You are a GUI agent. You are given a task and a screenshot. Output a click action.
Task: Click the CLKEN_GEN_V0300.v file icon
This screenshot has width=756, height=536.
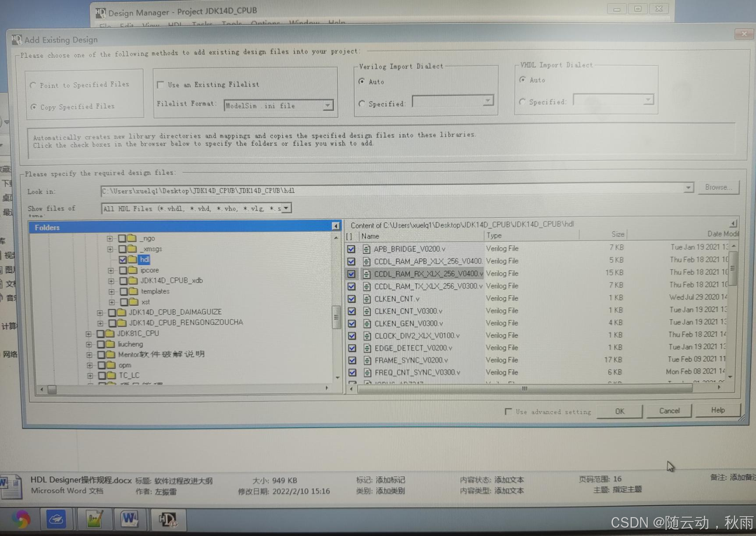367,324
